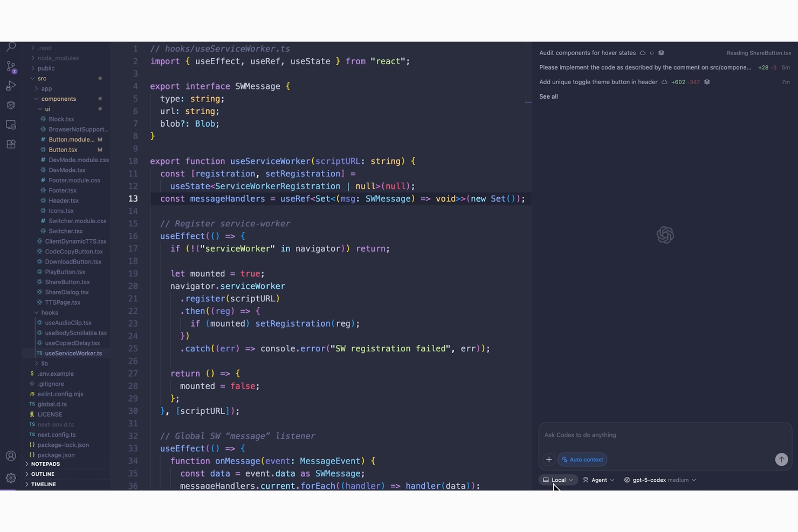Click See all tasks link
Viewport: 798px width, 532px height.
[548, 96]
